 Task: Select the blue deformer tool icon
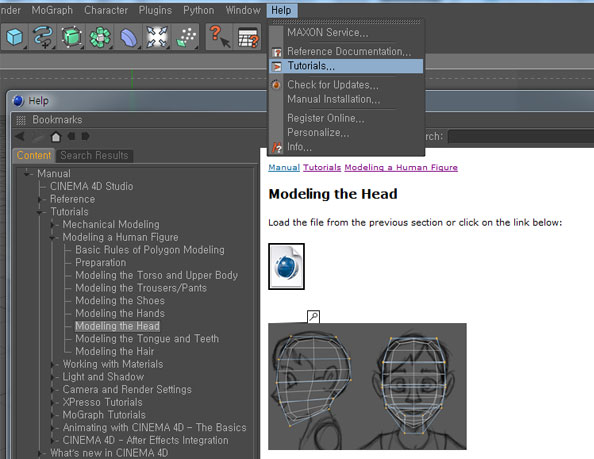coord(128,37)
